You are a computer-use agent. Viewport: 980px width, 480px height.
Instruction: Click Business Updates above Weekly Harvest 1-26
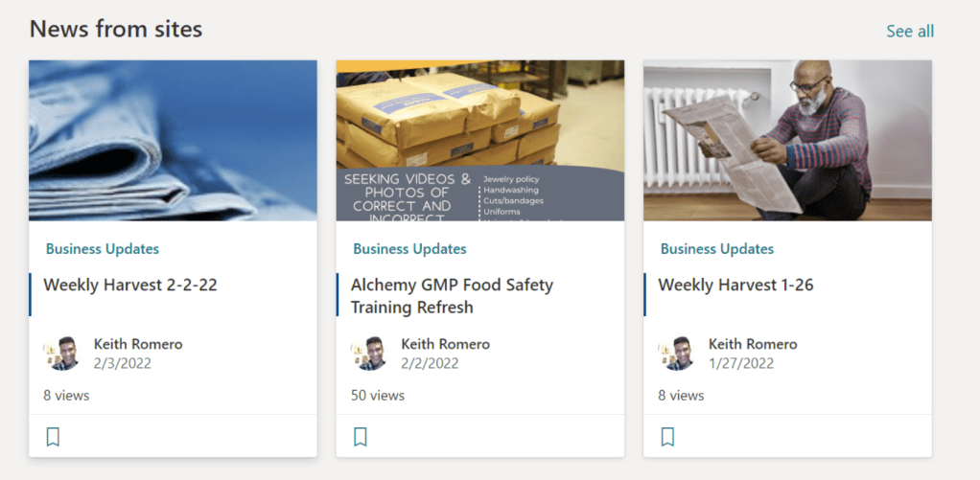click(717, 249)
